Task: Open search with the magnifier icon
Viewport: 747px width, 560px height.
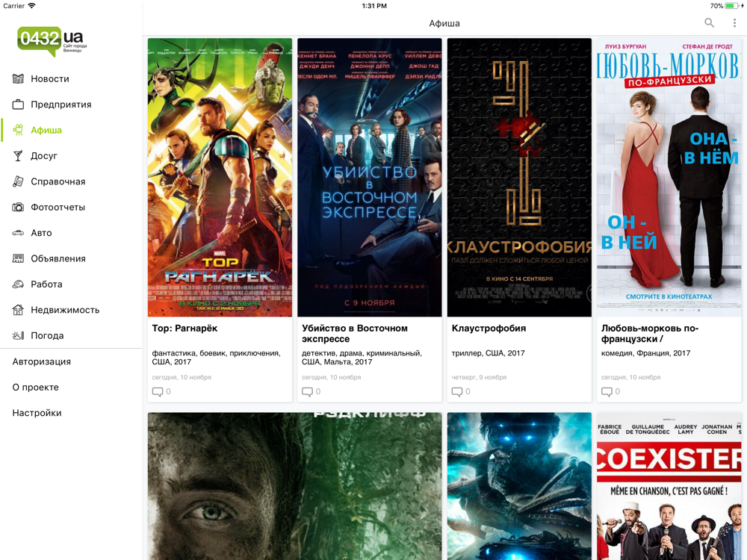Action: click(x=710, y=23)
